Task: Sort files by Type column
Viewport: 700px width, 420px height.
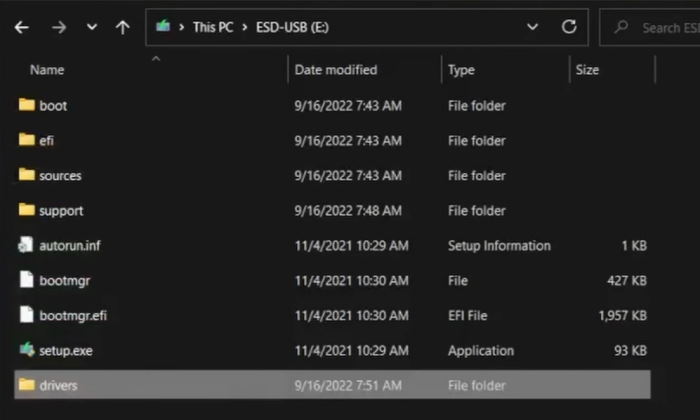Action: (x=461, y=71)
